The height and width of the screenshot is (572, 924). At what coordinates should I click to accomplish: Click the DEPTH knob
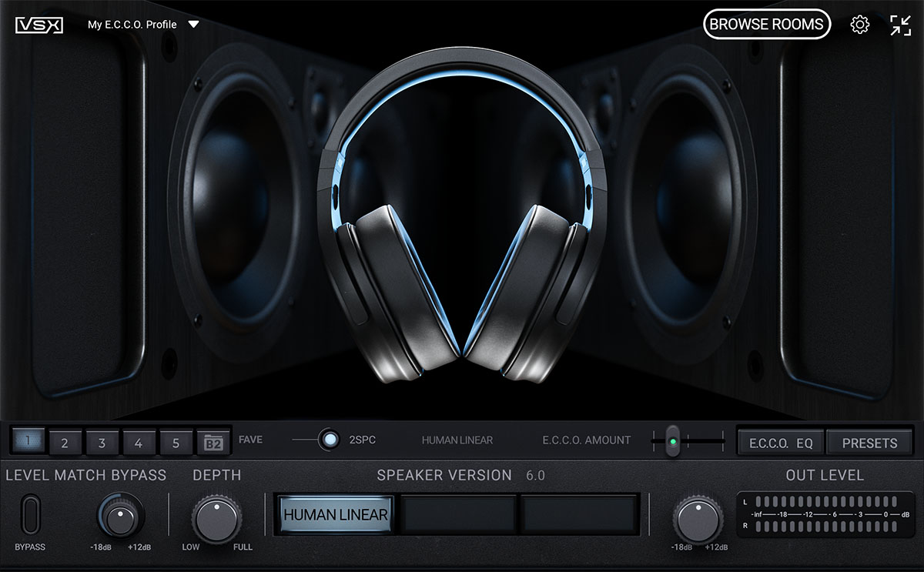coord(216,519)
